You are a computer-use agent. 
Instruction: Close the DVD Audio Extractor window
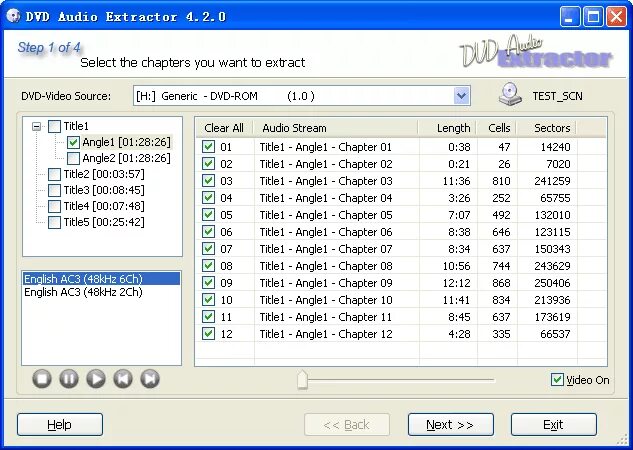(616, 17)
